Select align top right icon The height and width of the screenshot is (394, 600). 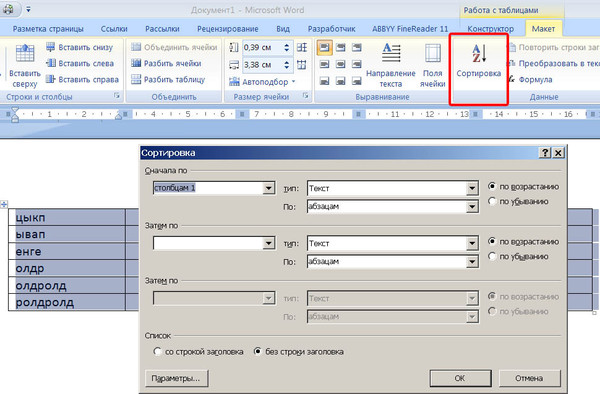(x=357, y=47)
